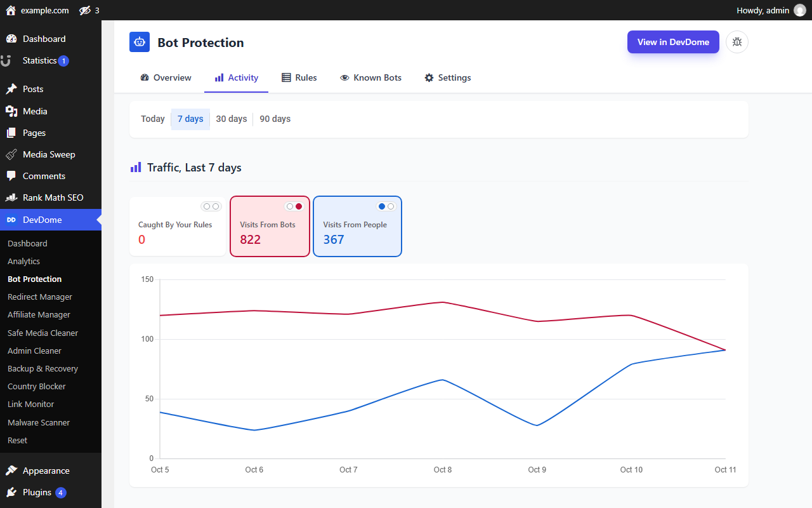Select the Today time range
The width and height of the screenshot is (812, 508).
(x=153, y=119)
